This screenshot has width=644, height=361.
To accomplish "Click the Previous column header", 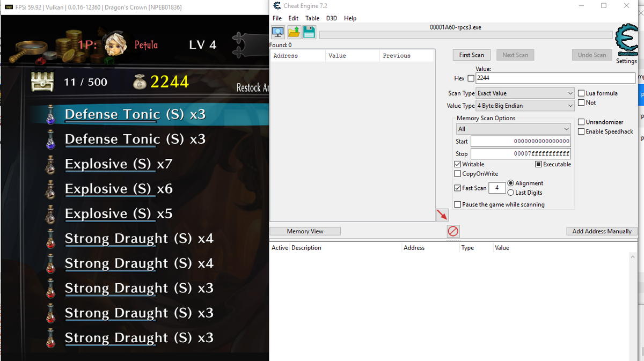I will 406,56.
